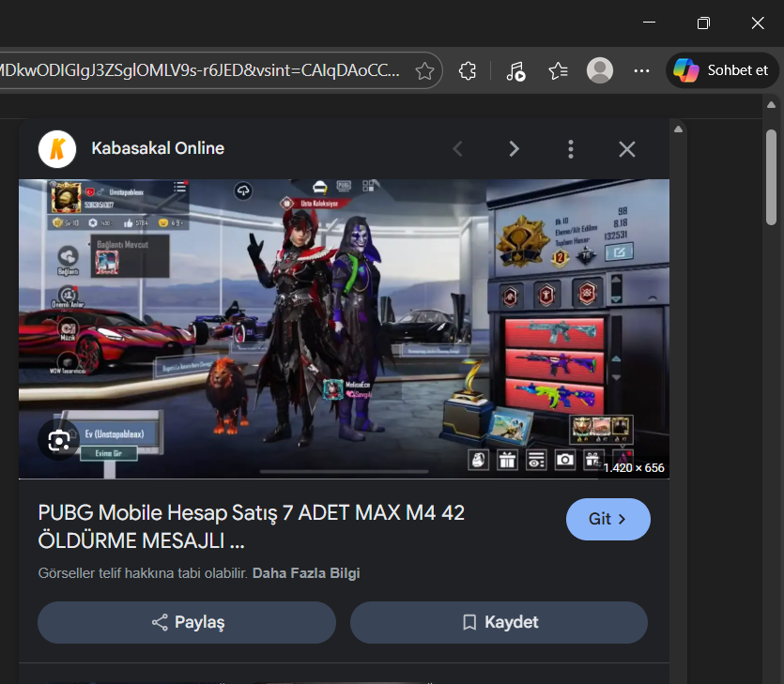Search the image with the Lens icon

(x=59, y=441)
